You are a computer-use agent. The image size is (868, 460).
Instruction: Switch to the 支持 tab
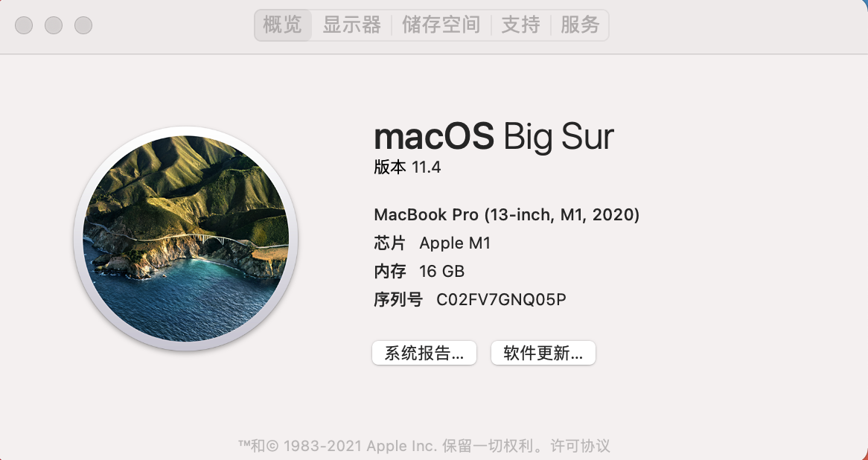coord(520,25)
